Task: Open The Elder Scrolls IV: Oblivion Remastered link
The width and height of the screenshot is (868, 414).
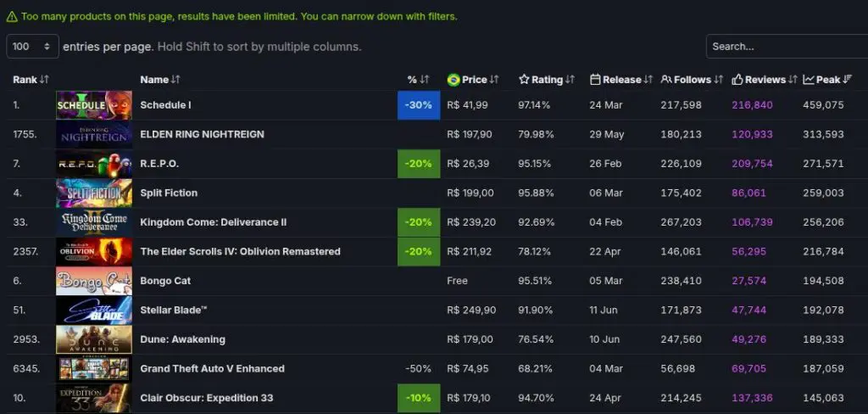Action: 240,252
